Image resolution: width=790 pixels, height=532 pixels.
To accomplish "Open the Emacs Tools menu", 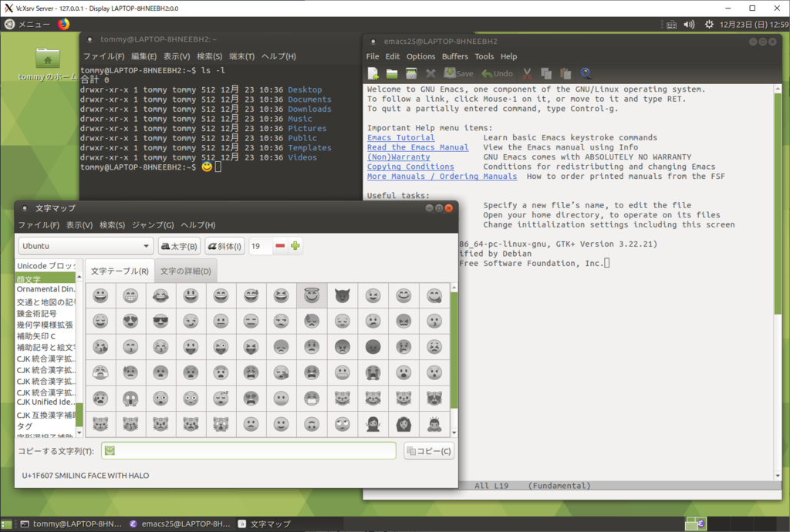I will tap(484, 56).
